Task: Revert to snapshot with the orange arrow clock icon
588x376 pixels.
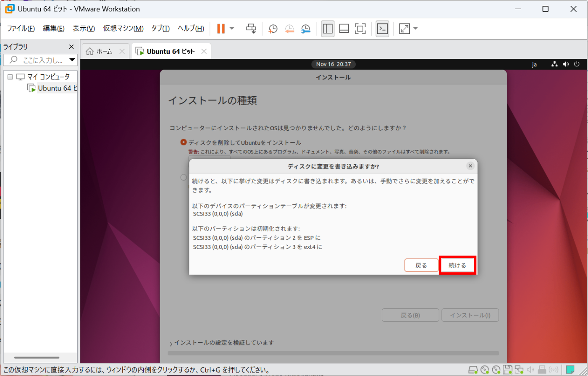Action: click(289, 29)
